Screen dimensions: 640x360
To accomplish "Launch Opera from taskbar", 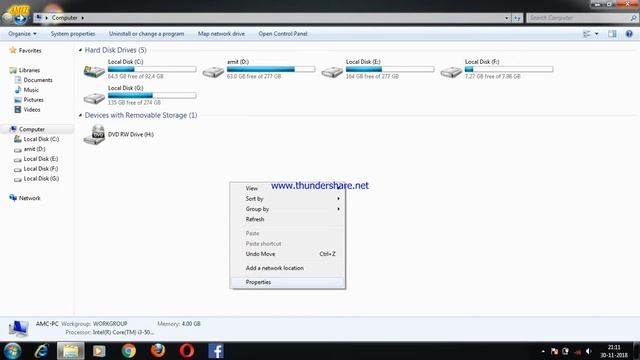I will [x=187, y=351].
